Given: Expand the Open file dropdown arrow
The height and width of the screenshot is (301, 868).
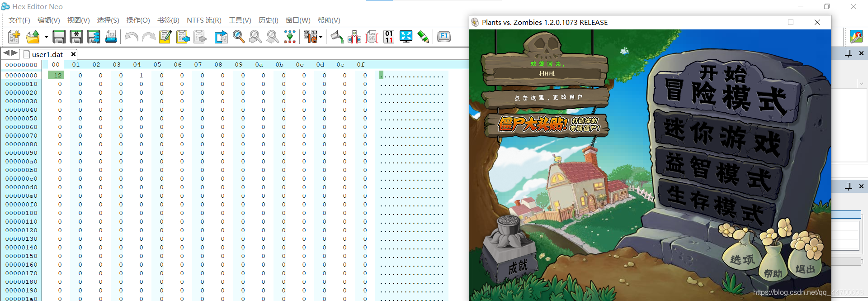Looking at the screenshot, I should click(x=46, y=37).
